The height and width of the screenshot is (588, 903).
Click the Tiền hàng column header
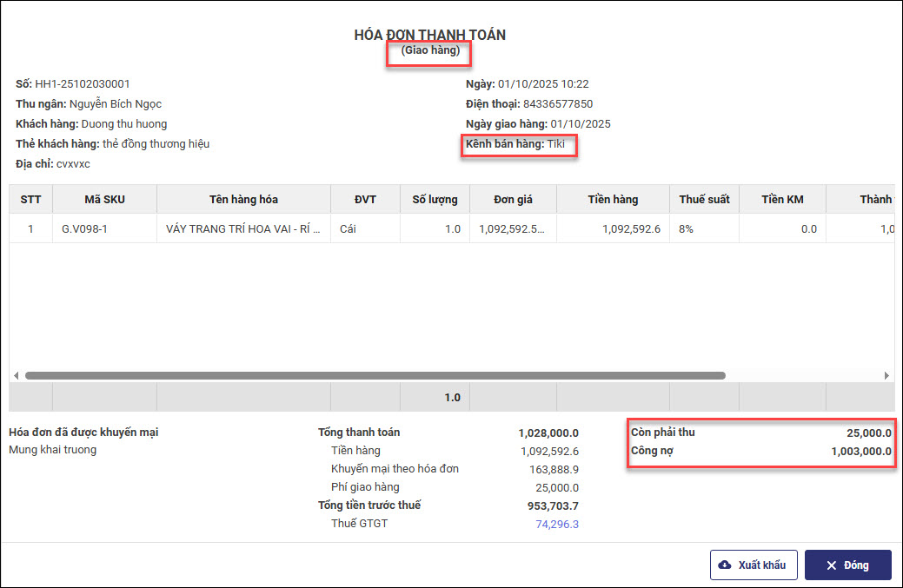(x=613, y=199)
